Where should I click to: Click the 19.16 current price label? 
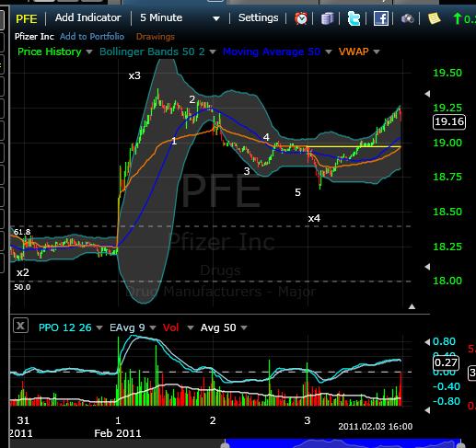click(449, 122)
